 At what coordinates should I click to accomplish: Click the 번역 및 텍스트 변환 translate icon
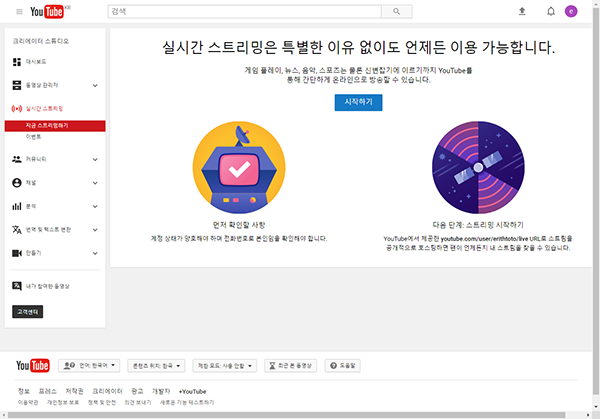[17, 230]
